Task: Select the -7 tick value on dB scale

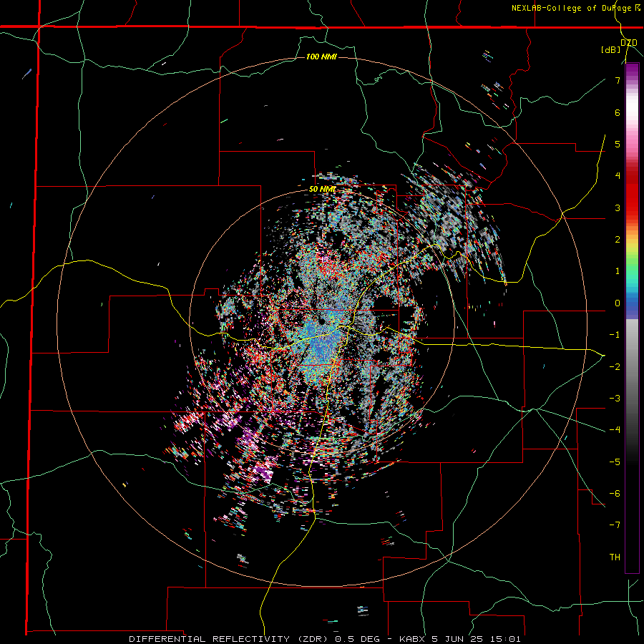Action: pyautogui.click(x=615, y=525)
